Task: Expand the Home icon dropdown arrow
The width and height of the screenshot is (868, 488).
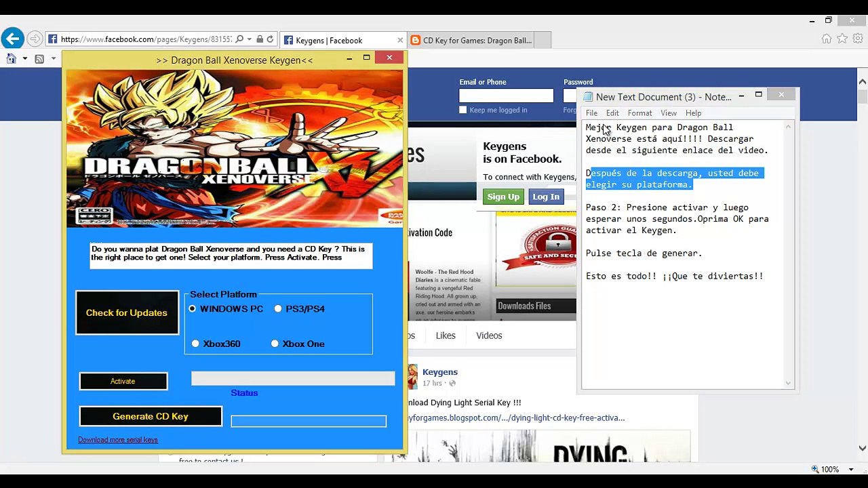Action: [x=25, y=59]
